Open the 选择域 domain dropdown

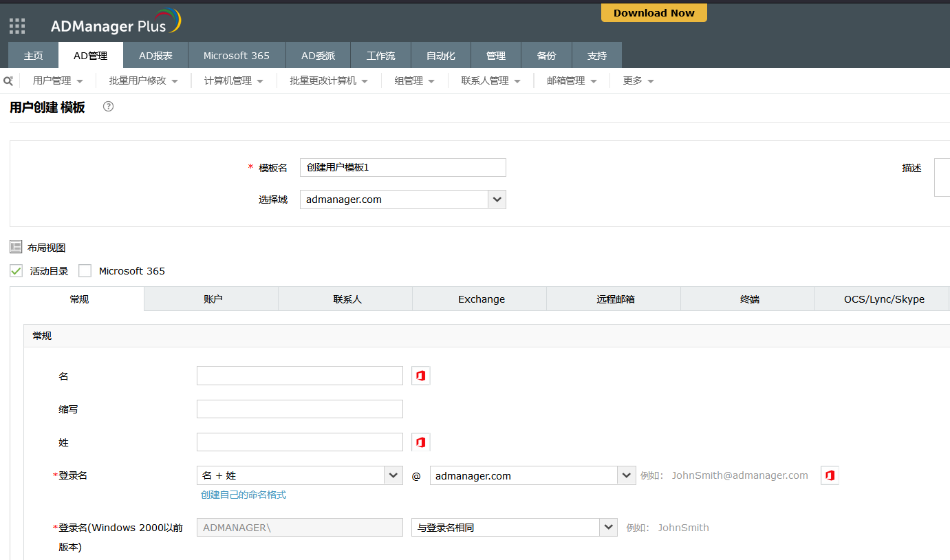pos(497,200)
